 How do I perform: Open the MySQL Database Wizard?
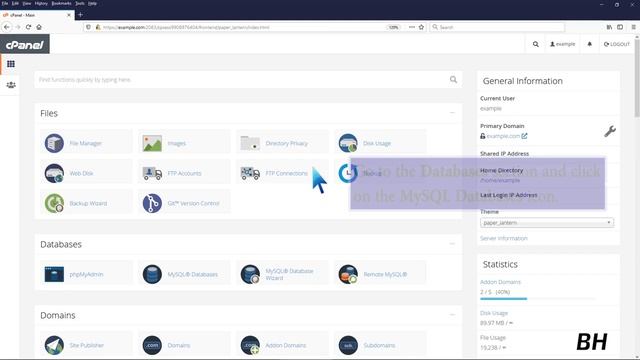click(250, 274)
